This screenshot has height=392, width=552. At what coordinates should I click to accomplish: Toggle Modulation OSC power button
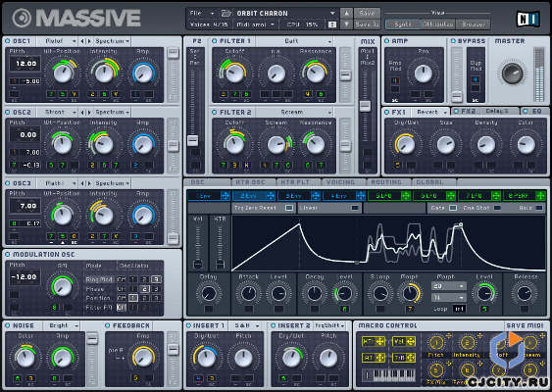8,255
